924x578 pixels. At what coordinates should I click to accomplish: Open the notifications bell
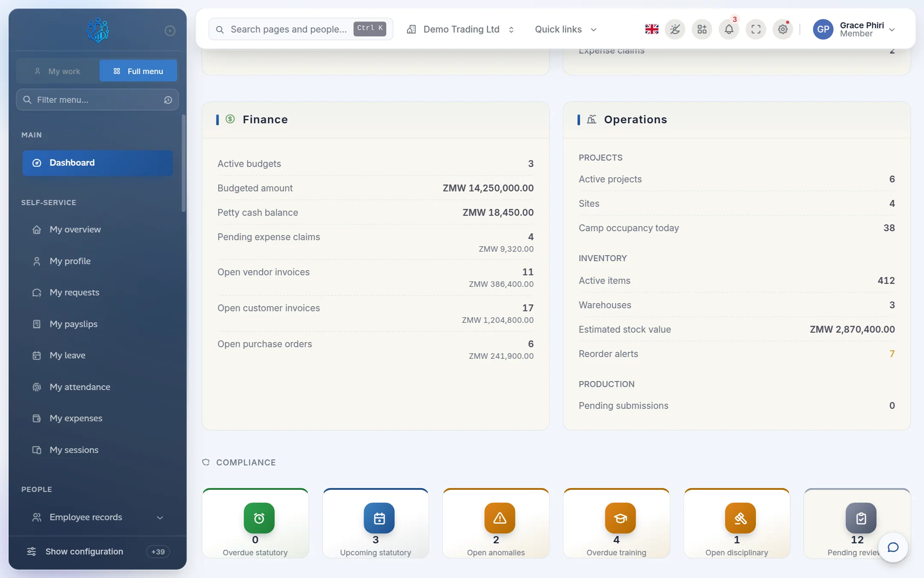point(729,29)
